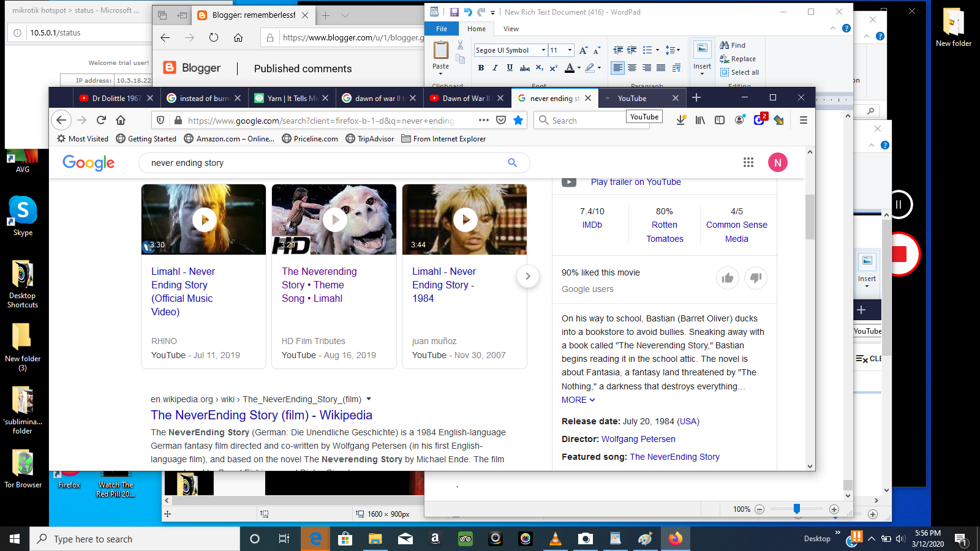This screenshot has height=551, width=980.
Task: Click the Save to Pocket icon
Action: [501, 120]
